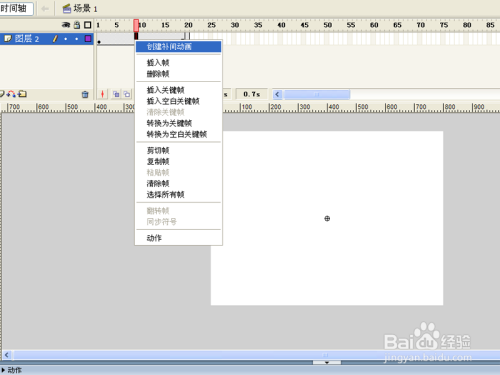The height and width of the screenshot is (375, 500).
Task: Choose 删除帧 from context menu
Action: [178, 74]
